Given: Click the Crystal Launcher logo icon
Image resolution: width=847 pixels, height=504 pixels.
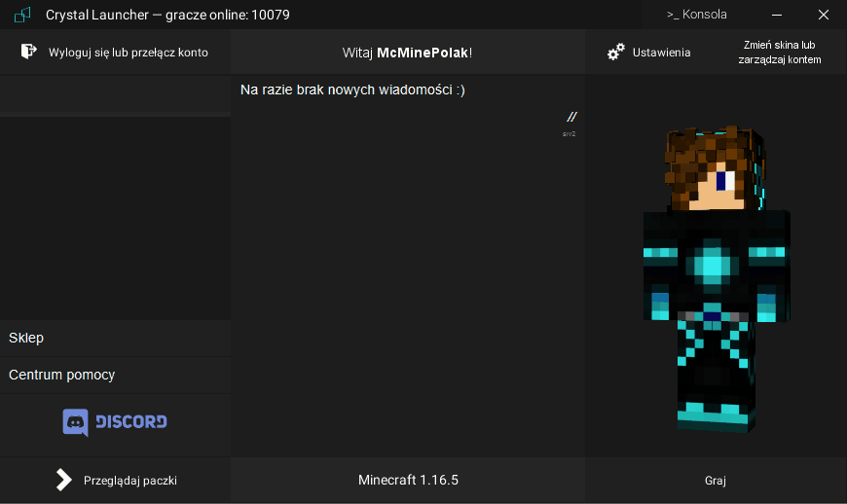Looking at the screenshot, I should [21, 15].
